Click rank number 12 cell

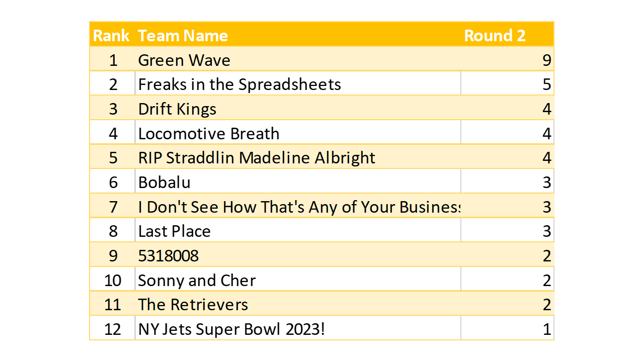coord(113,329)
